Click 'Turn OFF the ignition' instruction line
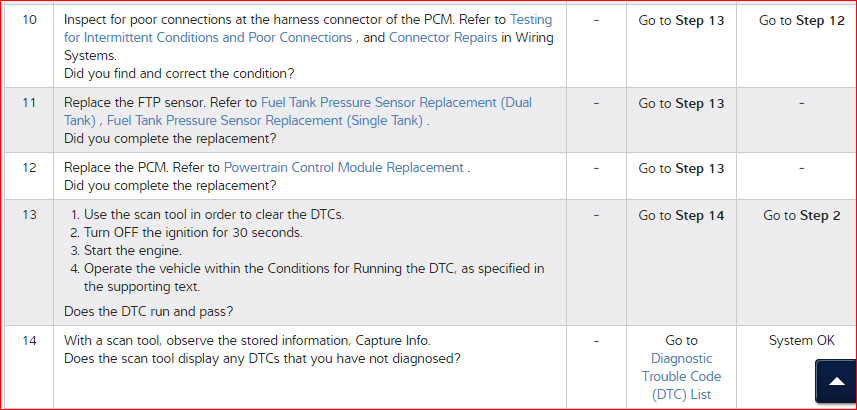857x410 pixels. coord(192,233)
